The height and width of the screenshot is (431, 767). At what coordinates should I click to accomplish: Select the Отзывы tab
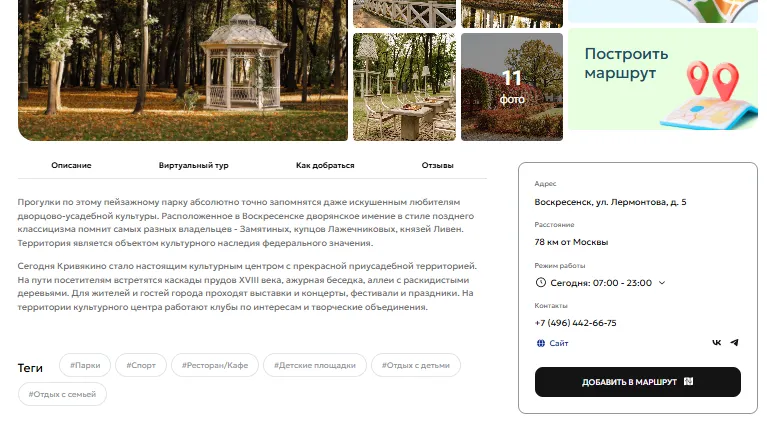point(437,165)
